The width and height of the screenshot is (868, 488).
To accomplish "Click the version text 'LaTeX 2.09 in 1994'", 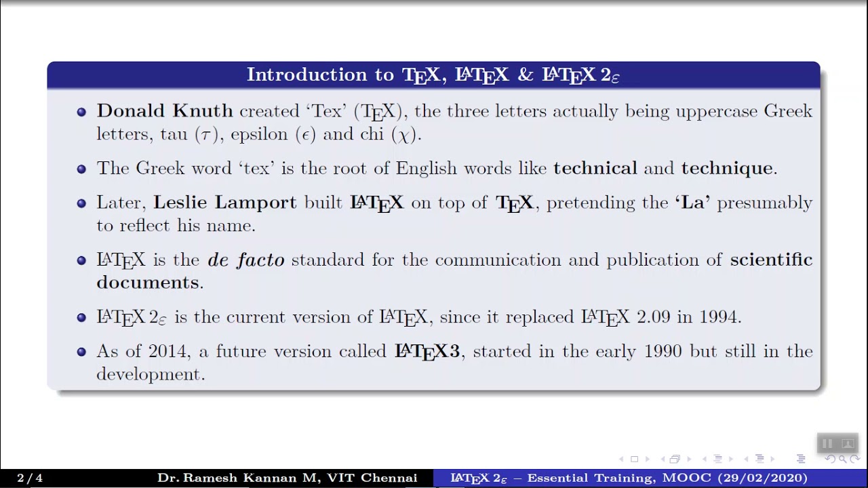I will click(660, 317).
